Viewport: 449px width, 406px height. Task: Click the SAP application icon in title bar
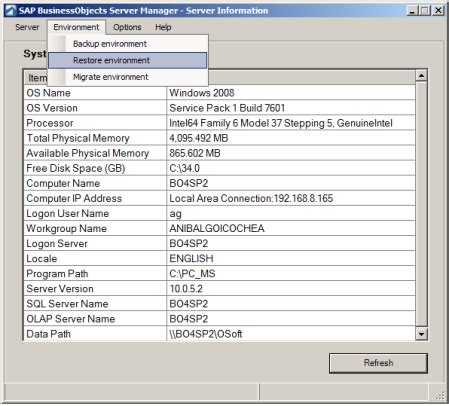(10, 11)
